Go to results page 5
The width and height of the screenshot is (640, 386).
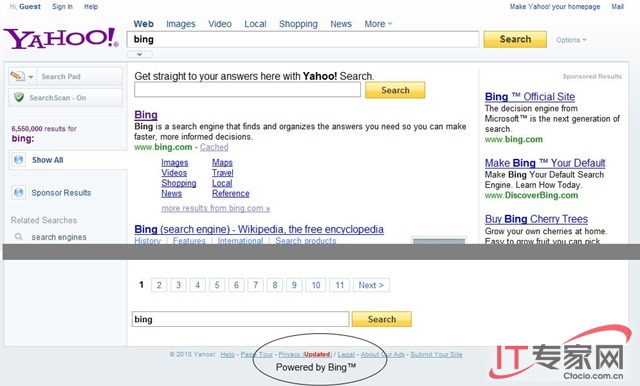point(217,285)
